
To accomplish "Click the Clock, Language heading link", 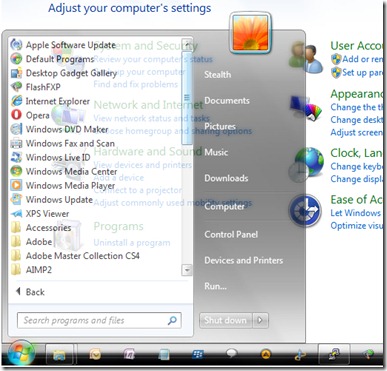I will tap(356, 153).
